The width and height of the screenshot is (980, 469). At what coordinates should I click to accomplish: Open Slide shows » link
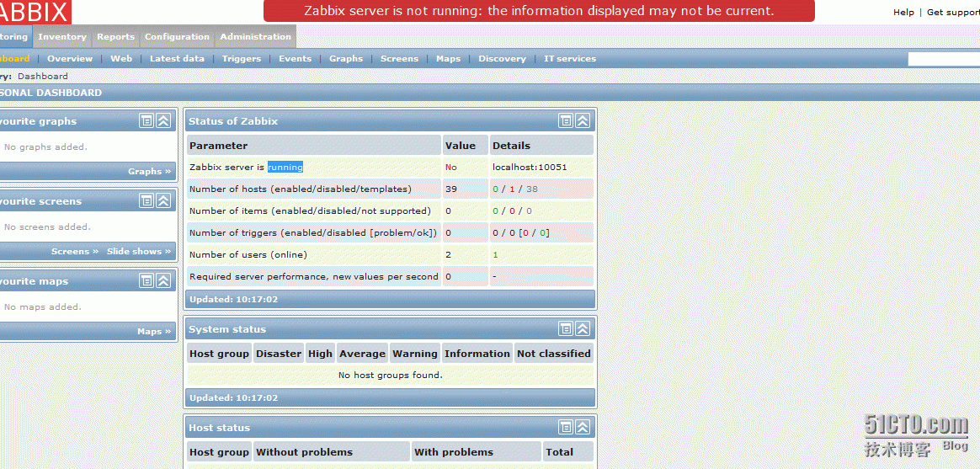[x=139, y=252]
